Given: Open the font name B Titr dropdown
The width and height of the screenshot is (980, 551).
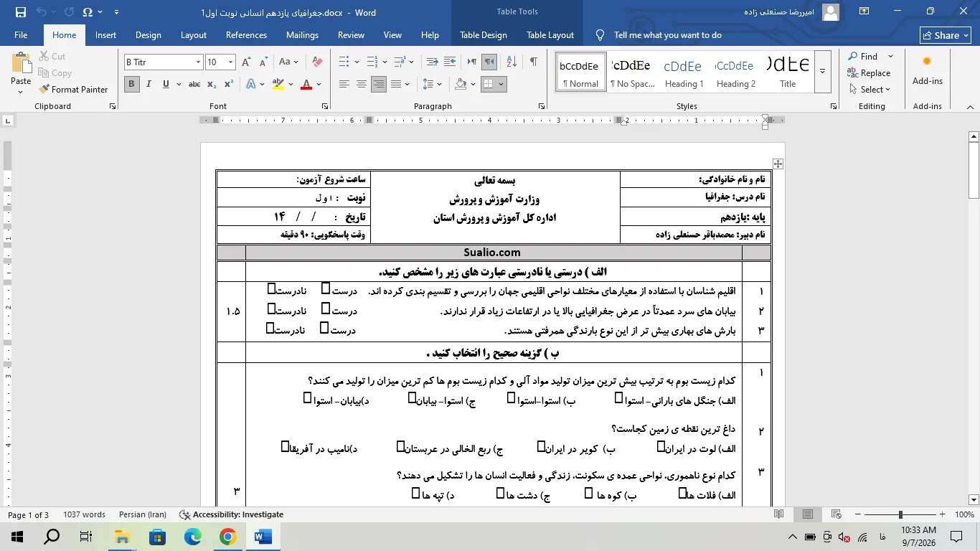Looking at the screenshot, I should pos(198,62).
